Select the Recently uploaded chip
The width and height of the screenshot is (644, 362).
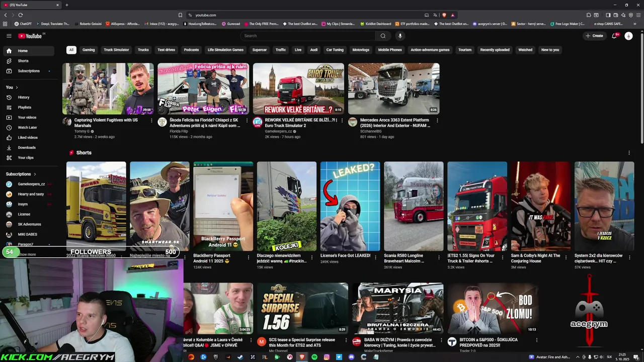(495, 50)
